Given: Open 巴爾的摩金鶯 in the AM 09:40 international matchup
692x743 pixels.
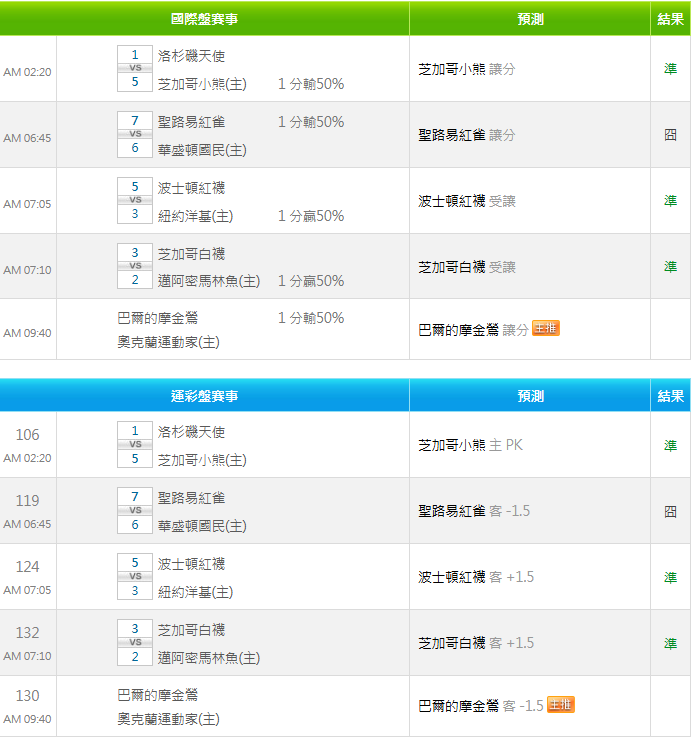Looking at the screenshot, I should [x=157, y=317].
